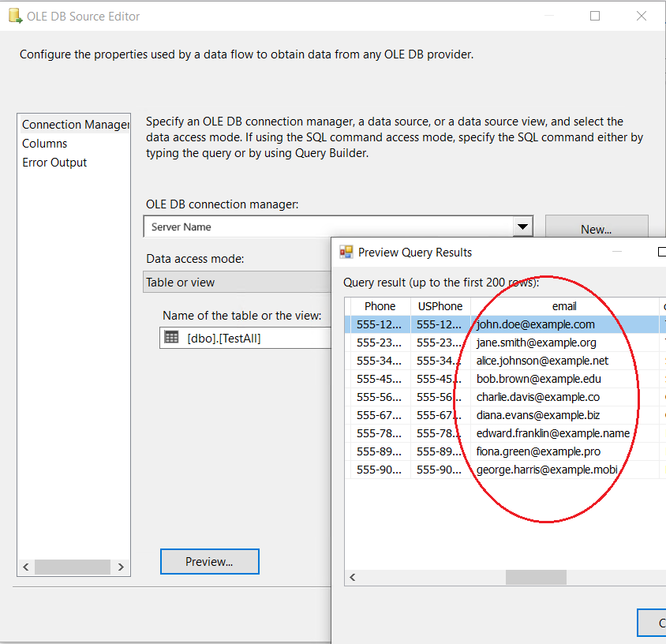This screenshot has height=644, width=666.
Task: Click the Preview Query Results window icon
Action: point(346,253)
